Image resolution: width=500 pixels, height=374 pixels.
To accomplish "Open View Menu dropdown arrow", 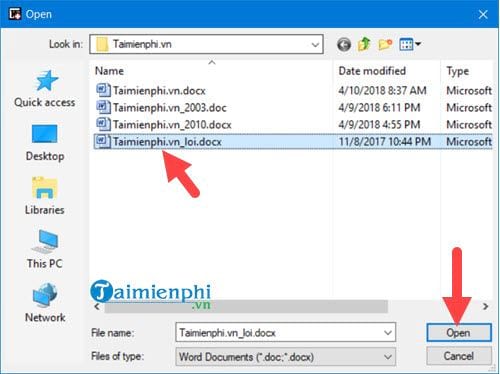I will 418,44.
